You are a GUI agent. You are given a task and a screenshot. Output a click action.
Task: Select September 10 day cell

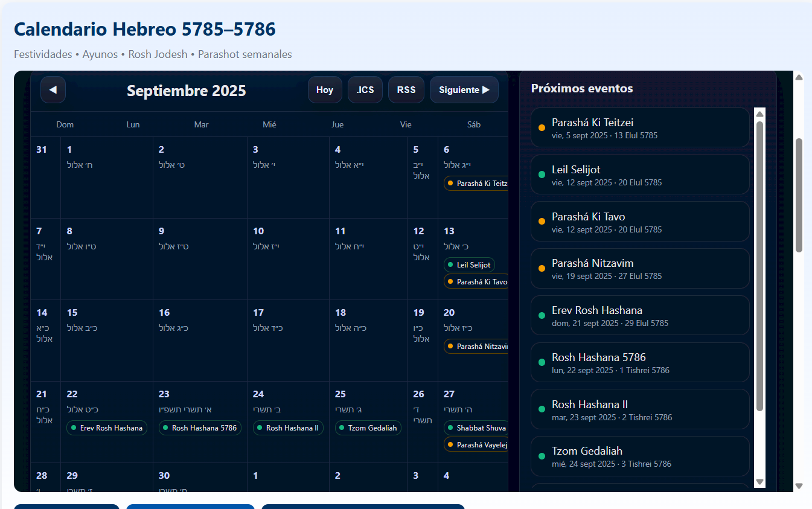tap(288, 258)
